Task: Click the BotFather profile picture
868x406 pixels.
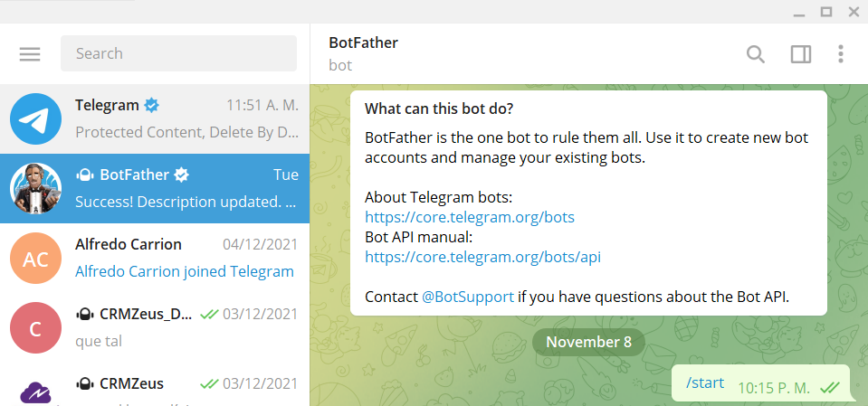Action: tap(35, 188)
